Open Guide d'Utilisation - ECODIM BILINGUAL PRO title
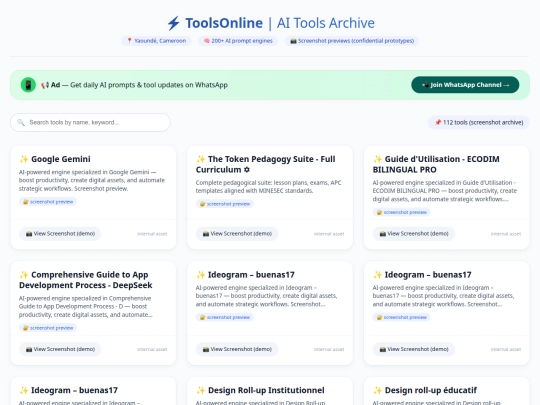 click(436, 164)
